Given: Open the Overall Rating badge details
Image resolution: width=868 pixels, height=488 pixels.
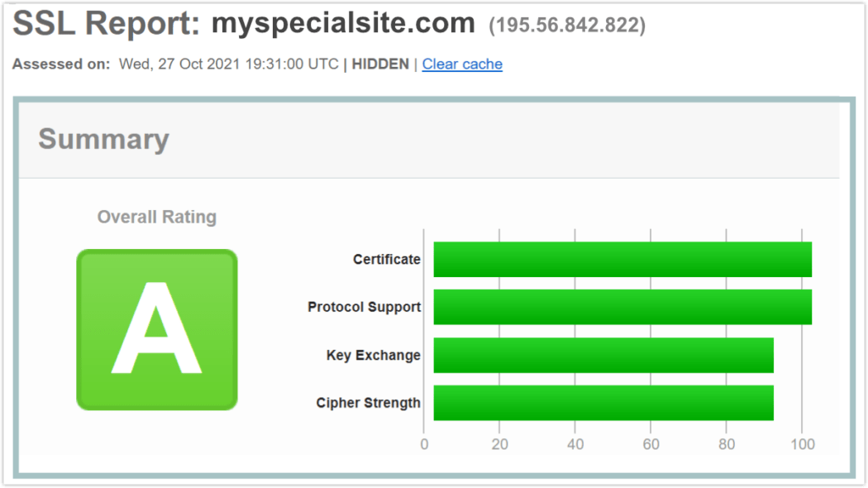Looking at the screenshot, I should 157,328.
